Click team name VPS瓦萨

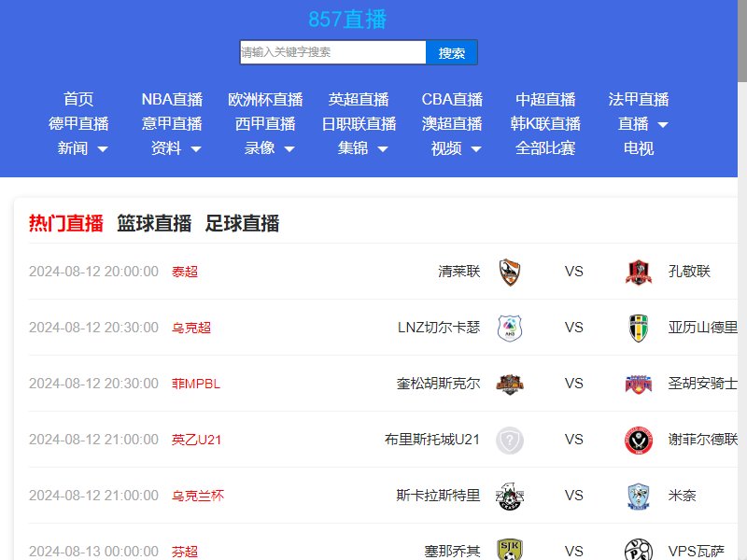click(x=696, y=552)
